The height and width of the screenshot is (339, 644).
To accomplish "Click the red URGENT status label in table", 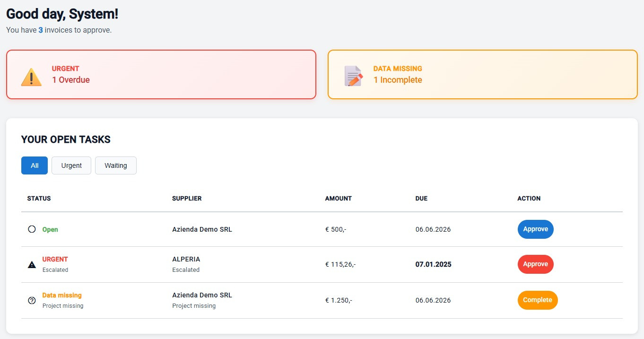I will 55,259.
